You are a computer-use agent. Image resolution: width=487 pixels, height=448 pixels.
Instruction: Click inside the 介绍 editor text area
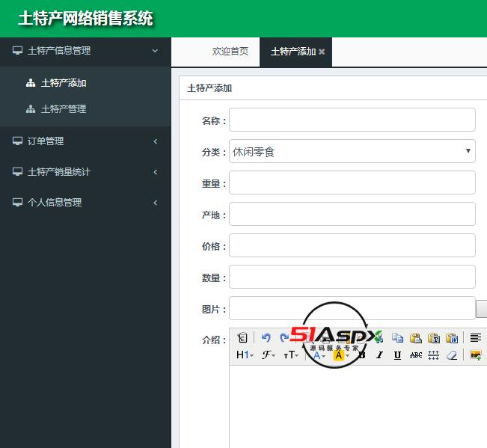[358, 407]
